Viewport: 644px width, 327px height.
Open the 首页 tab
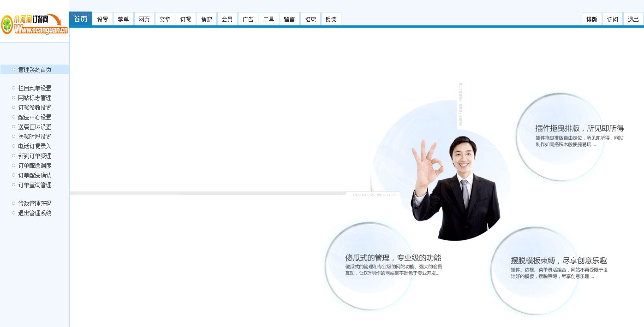tap(81, 19)
